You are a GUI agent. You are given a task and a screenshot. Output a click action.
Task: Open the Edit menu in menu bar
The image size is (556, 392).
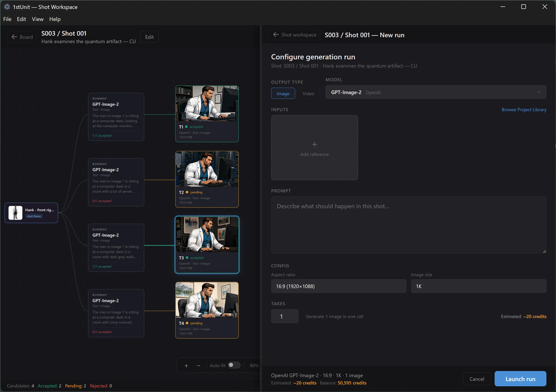(x=21, y=19)
